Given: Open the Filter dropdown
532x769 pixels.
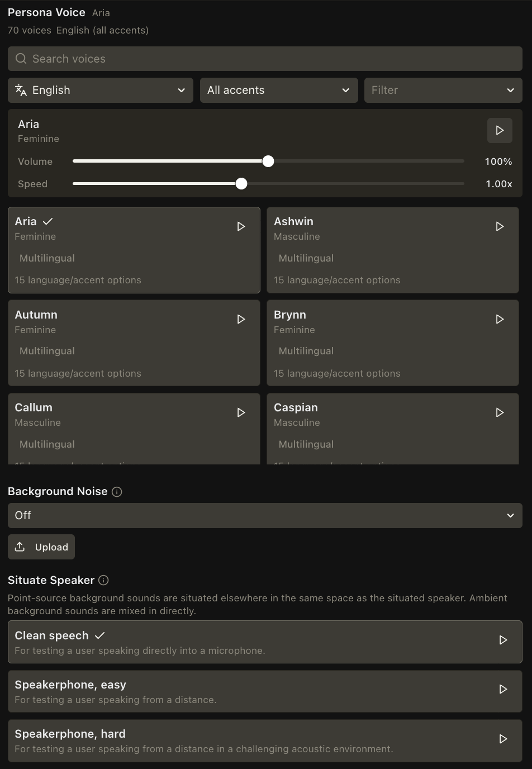Looking at the screenshot, I should (443, 90).
